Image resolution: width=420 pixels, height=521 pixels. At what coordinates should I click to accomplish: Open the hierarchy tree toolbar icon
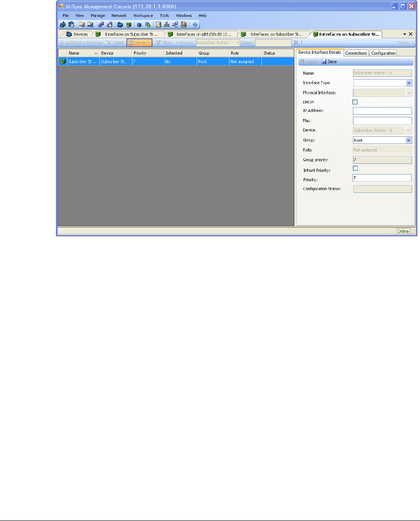click(166, 24)
